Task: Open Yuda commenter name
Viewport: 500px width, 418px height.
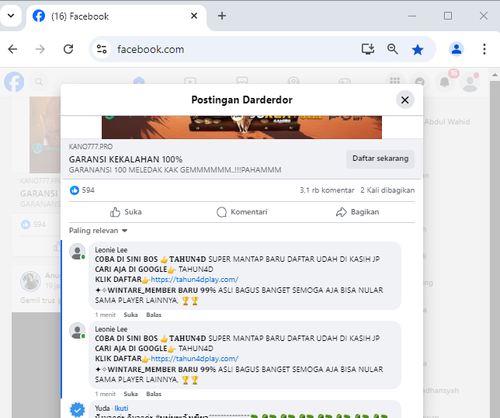Action: [102, 408]
